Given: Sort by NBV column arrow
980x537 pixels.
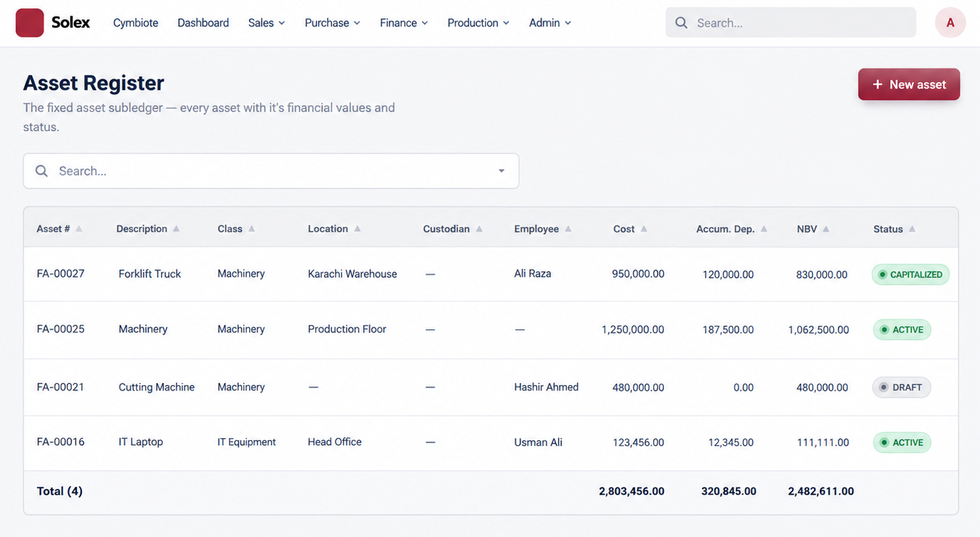Looking at the screenshot, I should (826, 229).
